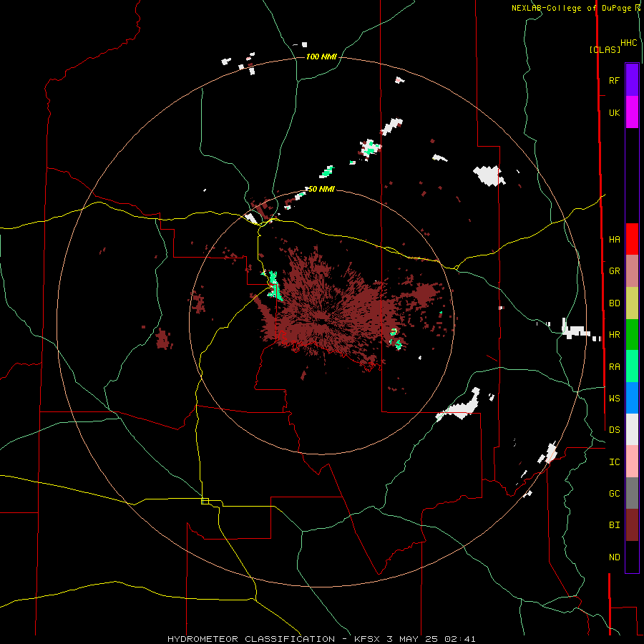644x644 pixels.
Task: Select the IC legend label
Action: coord(614,462)
